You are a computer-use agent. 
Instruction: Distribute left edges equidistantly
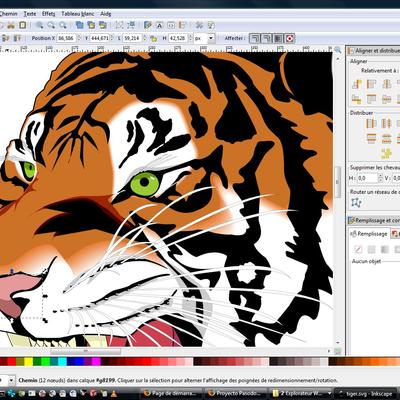371,124
